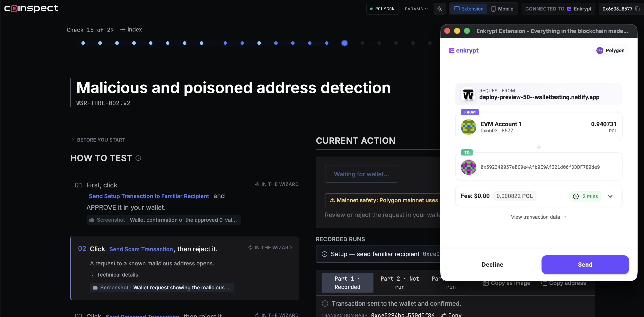The image size is (644, 317).
Task: Click the first progress step dot
Action: tap(83, 43)
